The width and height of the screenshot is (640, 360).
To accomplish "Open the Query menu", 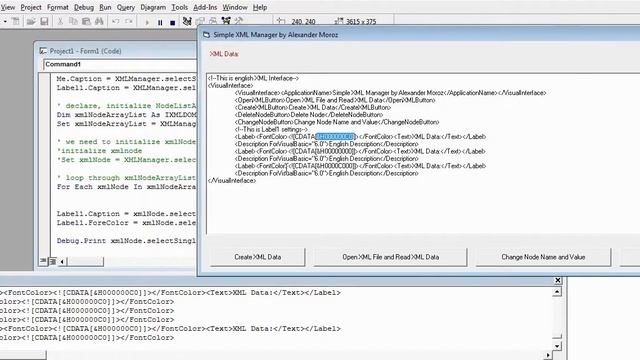I will click(x=126, y=7).
